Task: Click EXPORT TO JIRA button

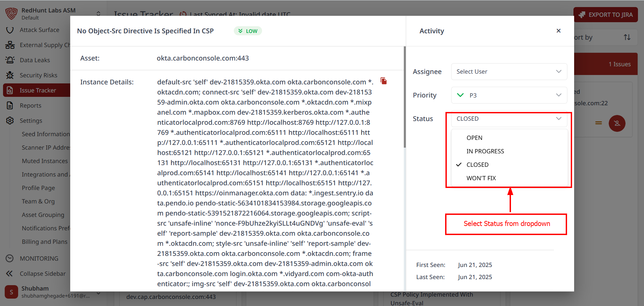Action: pyautogui.click(x=606, y=15)
